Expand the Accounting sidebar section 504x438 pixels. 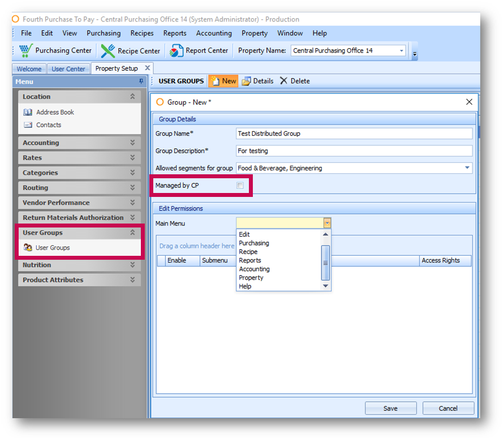(132, 143)
